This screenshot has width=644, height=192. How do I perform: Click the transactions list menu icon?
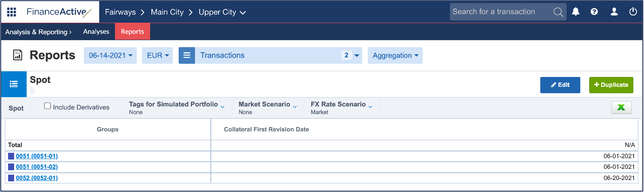[187, 56]
